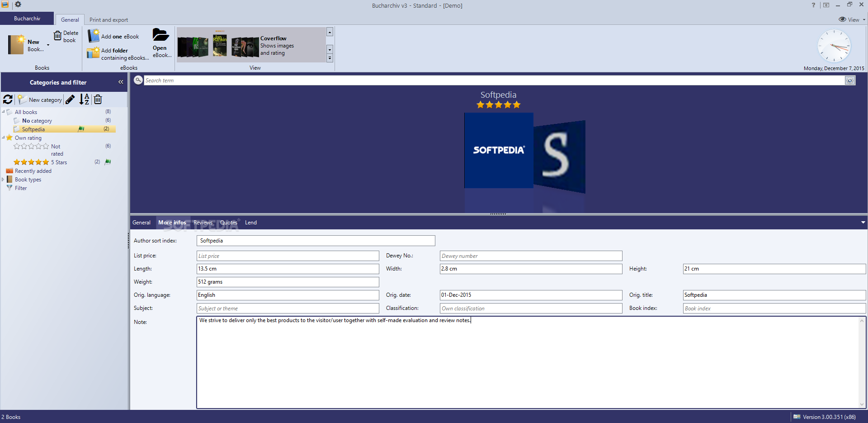Image resolution: width=868 pixels, height=423 pixels.
Task: Select No category item
Action: tap(37, 121)
